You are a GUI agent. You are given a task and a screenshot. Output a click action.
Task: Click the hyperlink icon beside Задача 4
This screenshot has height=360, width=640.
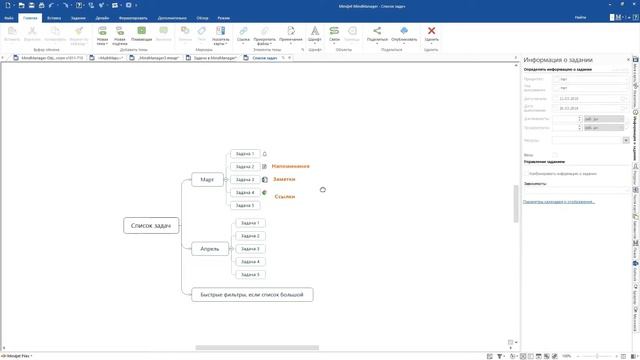pyautogui.click(x=264, y=192)
